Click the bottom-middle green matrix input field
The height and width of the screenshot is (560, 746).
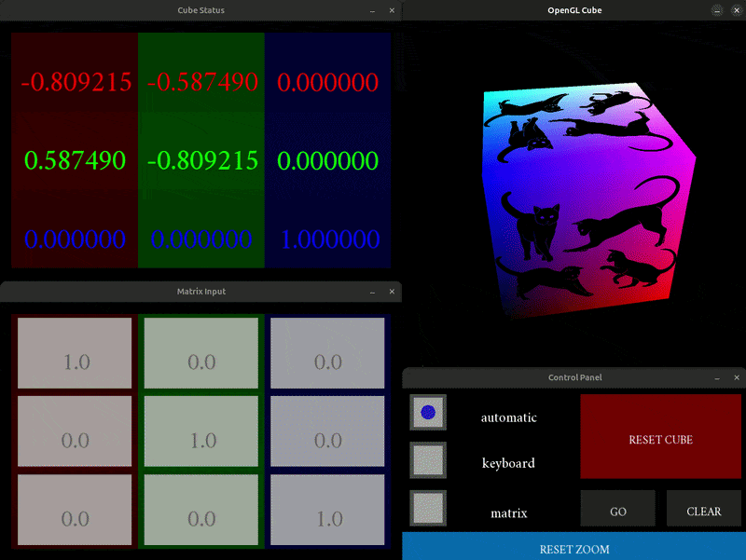[x=201, y=510]
